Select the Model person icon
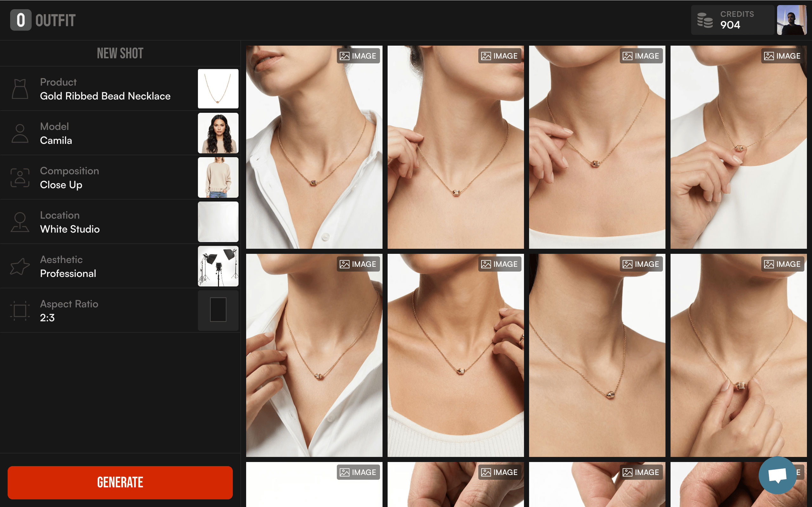The image size is (812, 507). point(20,133)
